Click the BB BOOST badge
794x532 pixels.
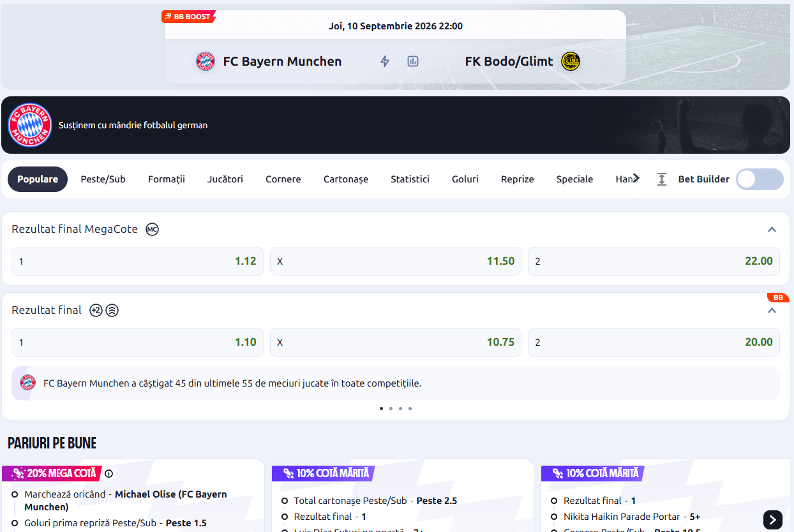[x=188, y=17]
